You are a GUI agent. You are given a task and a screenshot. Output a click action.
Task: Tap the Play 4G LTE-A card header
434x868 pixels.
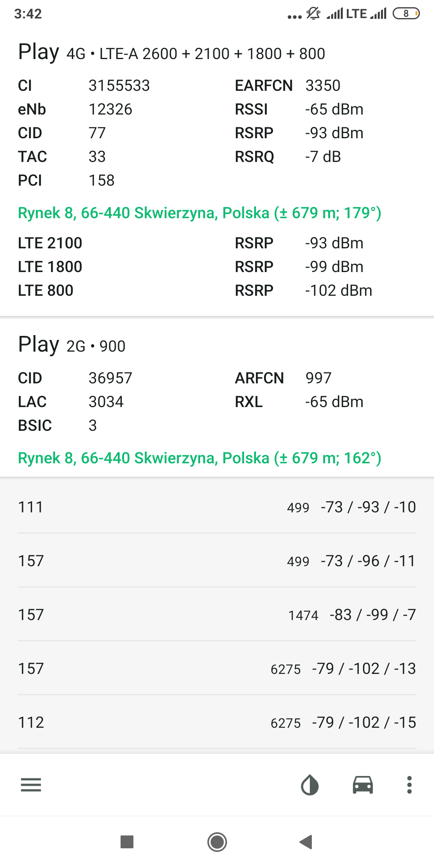tap(172, 53)
